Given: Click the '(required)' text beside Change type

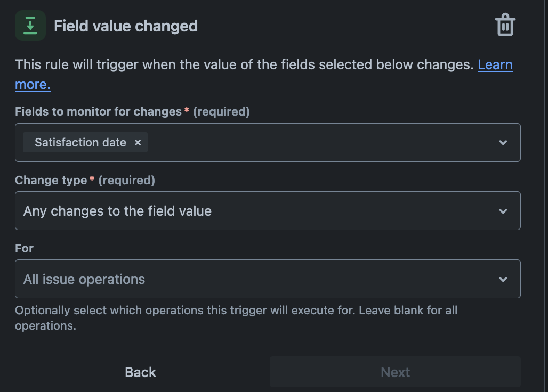Looking at the screenshot, I should click(x=127, y=180).
